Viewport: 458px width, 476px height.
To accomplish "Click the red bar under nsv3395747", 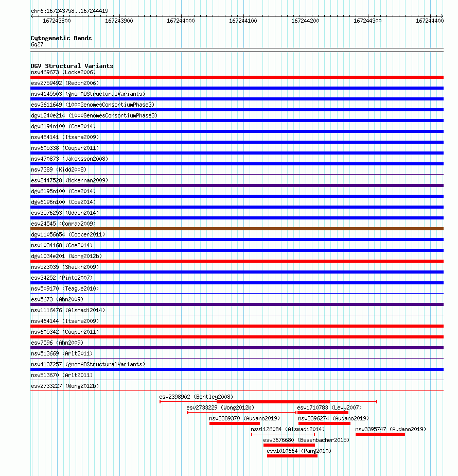I will point(380,434).
